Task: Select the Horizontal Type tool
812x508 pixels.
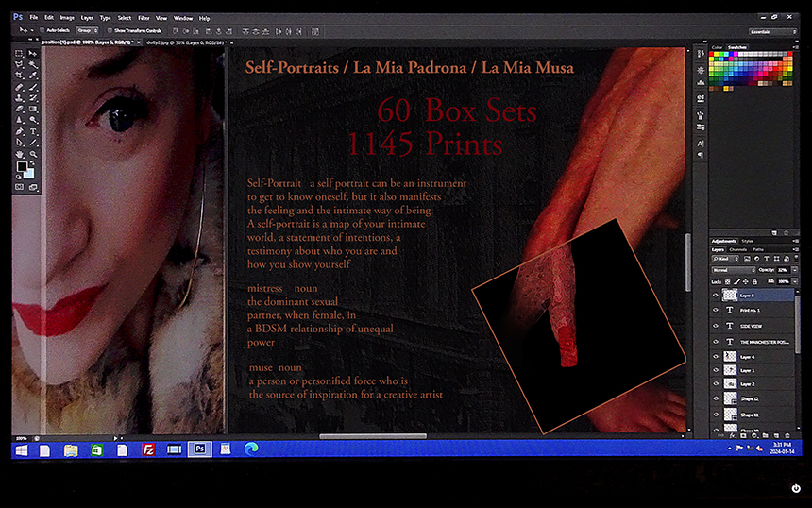Action: tap(31, 130)
